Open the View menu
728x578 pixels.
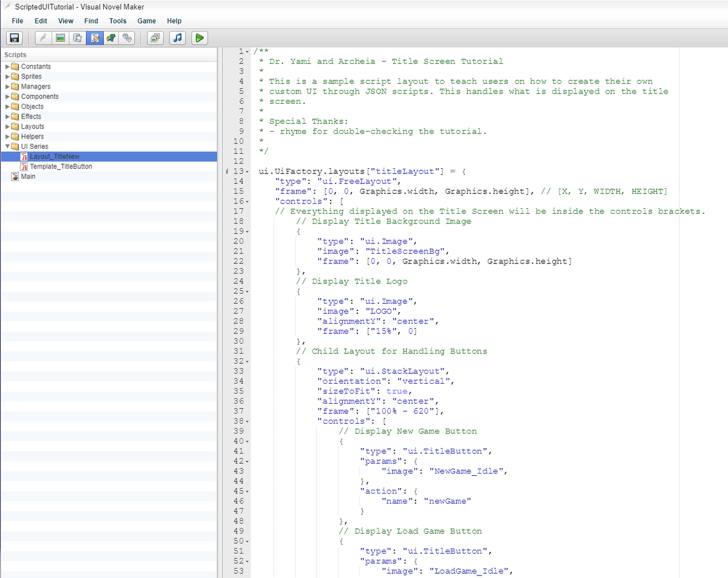point(66,21)
